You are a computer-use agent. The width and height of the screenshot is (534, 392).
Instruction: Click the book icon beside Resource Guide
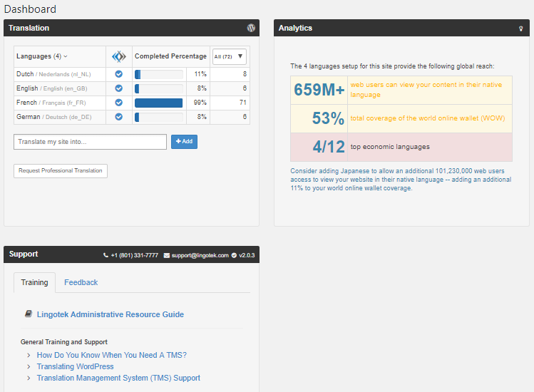pos(28,314)
